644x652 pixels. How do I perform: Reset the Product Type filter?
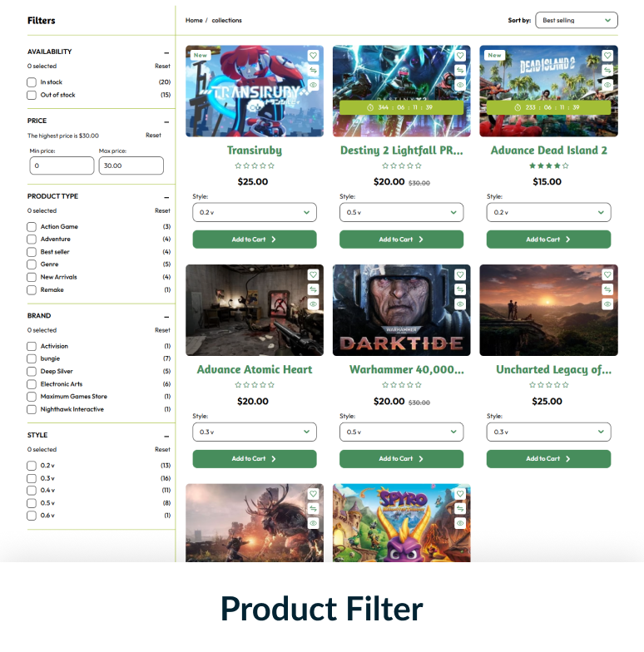coord(163,211)
